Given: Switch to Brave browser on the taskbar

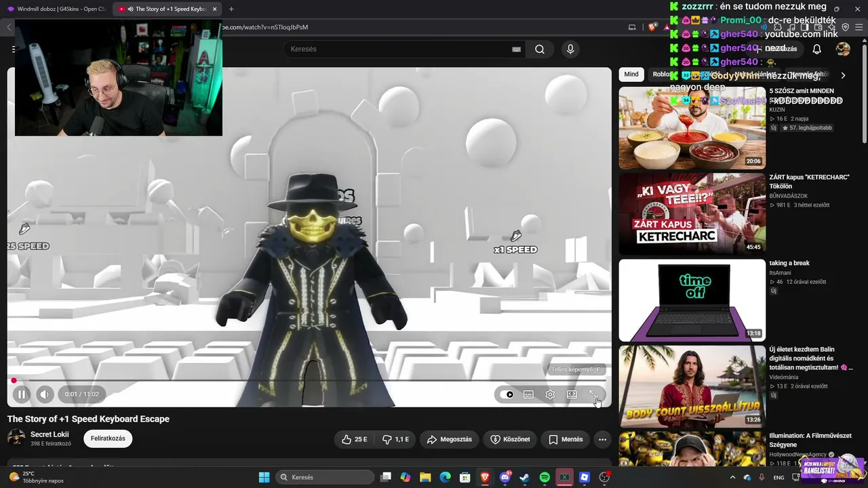Looking at the screenshot, I should (485, 477).
